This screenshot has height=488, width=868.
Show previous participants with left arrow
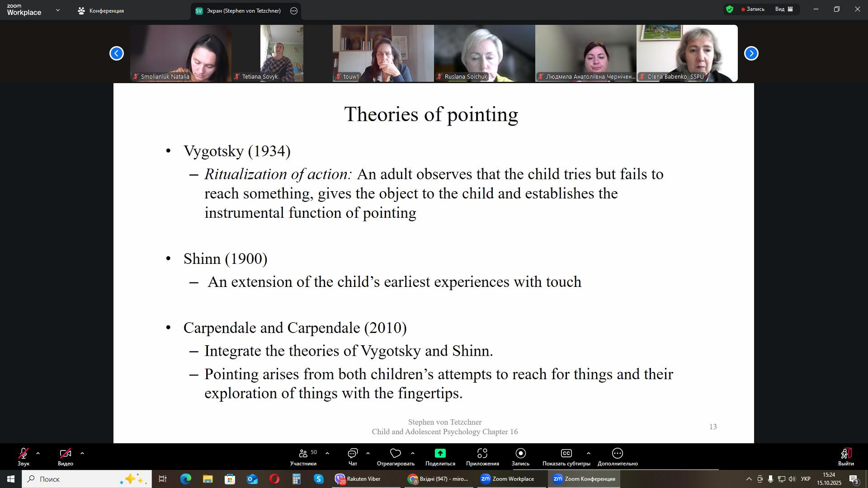[x=117, y=53]
